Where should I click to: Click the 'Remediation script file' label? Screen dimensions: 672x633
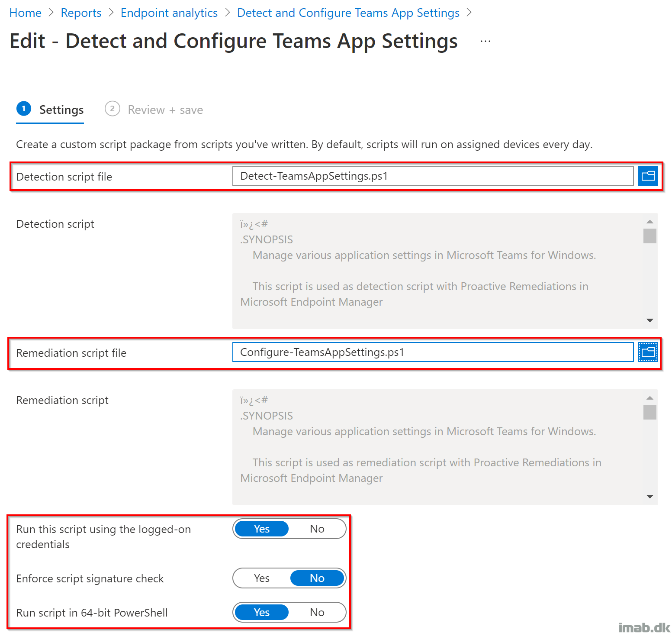coord(71,353)
